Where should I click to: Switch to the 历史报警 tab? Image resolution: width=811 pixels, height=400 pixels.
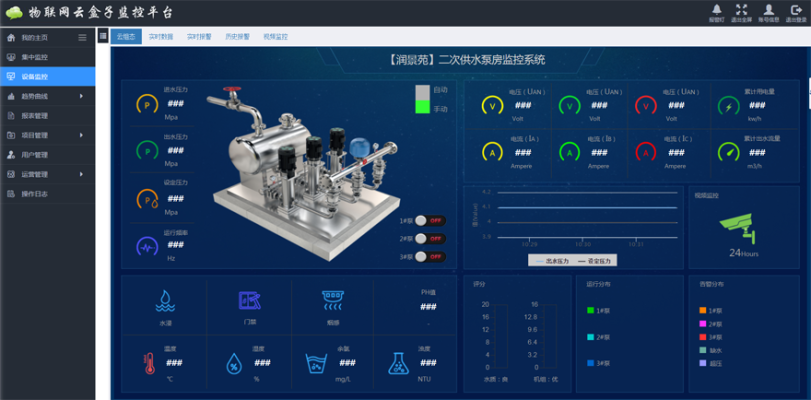(236, 36)
